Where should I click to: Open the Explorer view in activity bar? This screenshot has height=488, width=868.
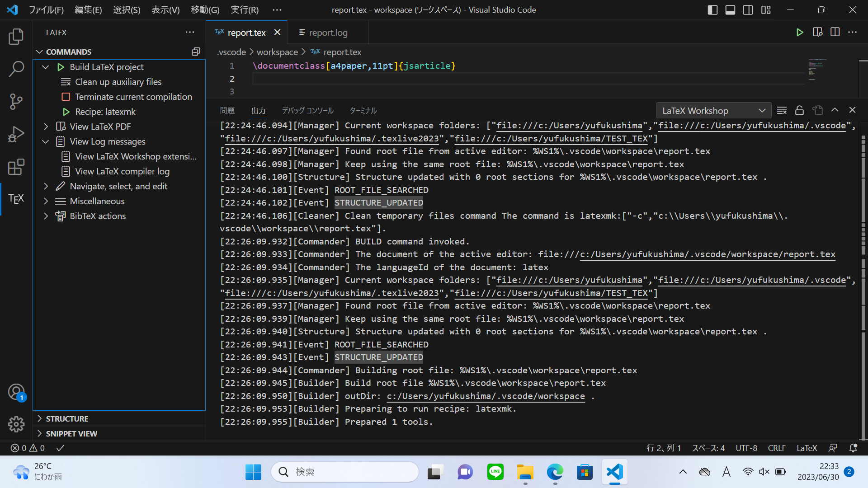(16, 37)
